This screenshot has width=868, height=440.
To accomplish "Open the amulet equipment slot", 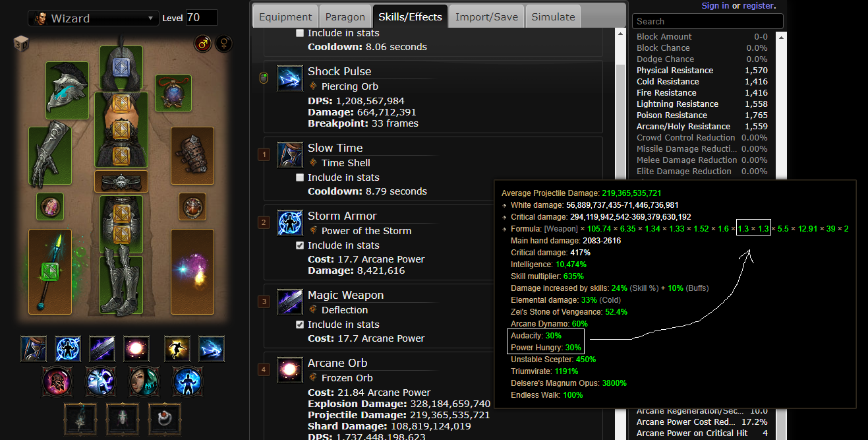I will coord(173,93).
